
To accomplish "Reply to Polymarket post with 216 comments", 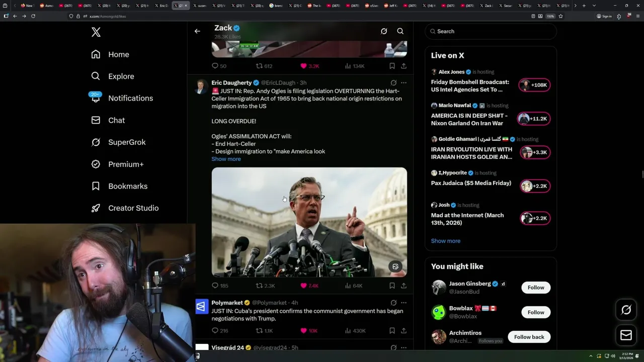I will point(220,331).
